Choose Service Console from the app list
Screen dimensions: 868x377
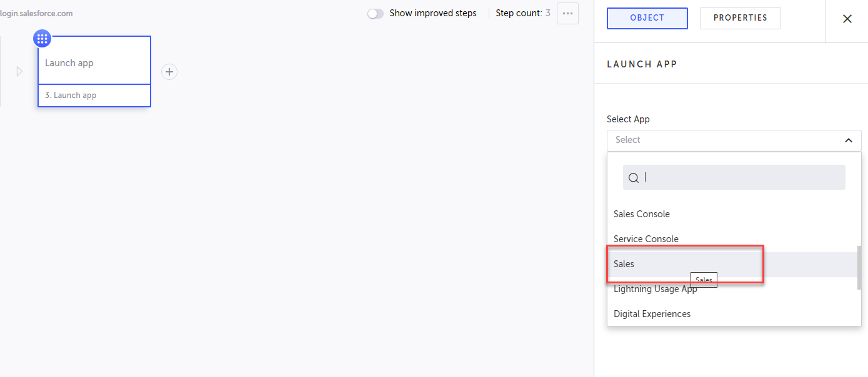click(x=646, y=239)
